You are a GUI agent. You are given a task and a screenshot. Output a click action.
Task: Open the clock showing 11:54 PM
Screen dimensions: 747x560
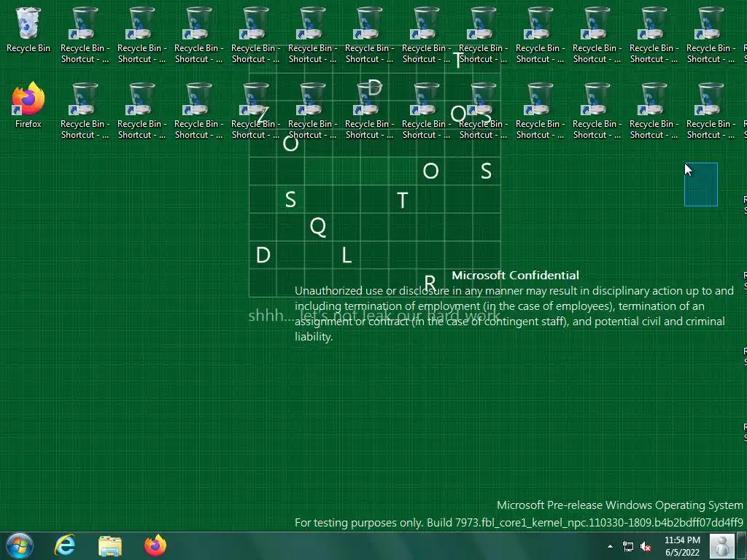tap(682, 546)
